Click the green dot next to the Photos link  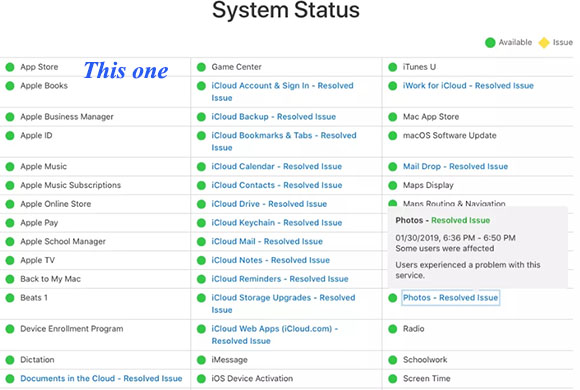tap(392, 297)
